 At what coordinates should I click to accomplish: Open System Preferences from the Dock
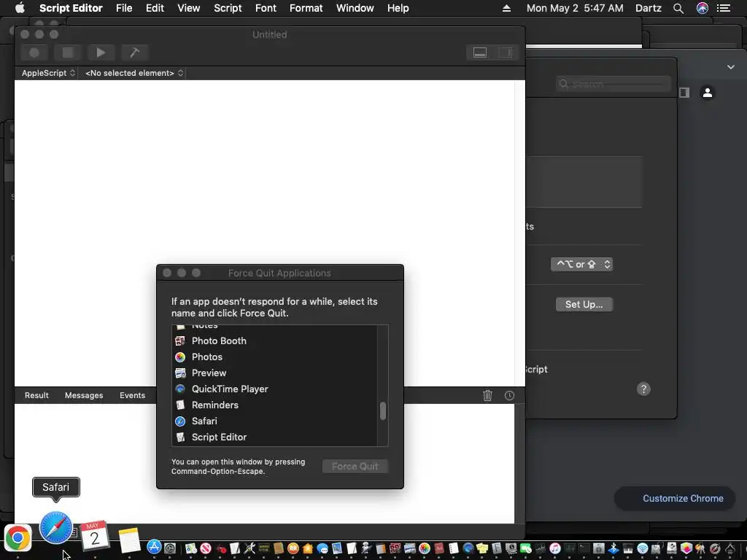(x=169, y=548)
